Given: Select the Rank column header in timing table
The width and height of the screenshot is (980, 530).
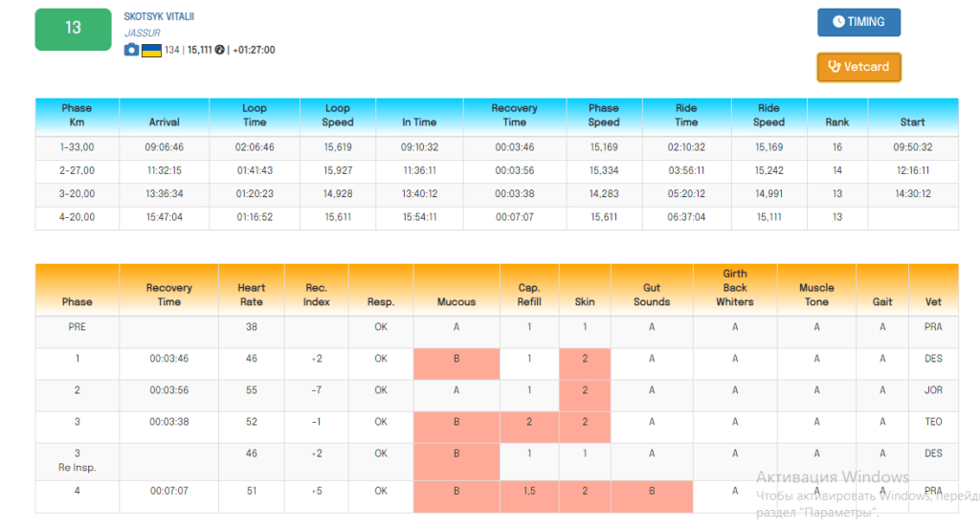Looking at the screenshot, I should [836, 122].
